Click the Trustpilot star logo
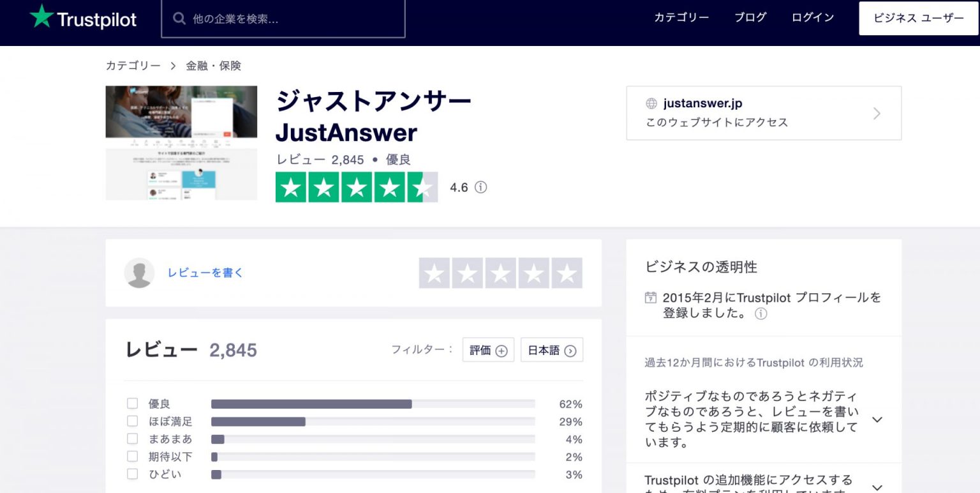The width and height of the screenshot is (980, 493). pos(41,19)
